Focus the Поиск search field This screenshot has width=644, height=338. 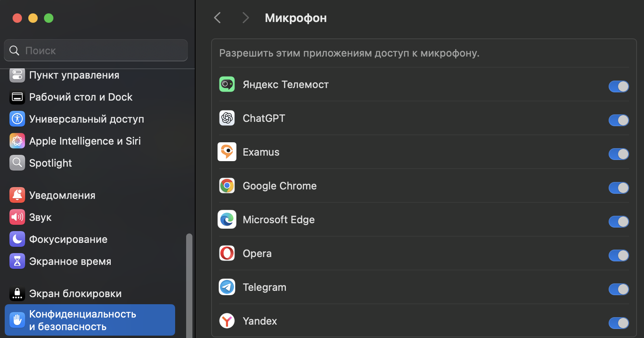96,50
